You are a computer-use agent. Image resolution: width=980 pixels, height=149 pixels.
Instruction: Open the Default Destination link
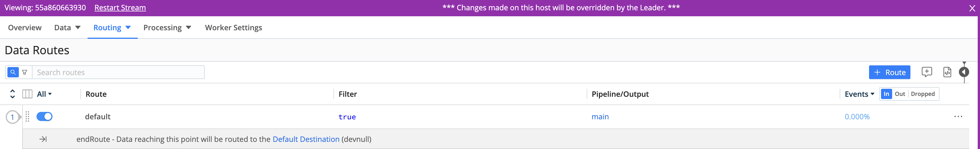306,139
